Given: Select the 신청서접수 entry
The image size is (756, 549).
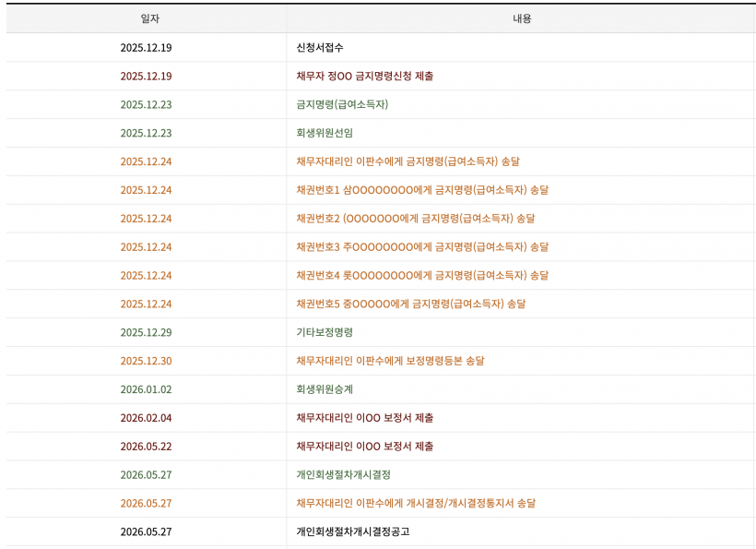Looking at the screenshot, I should [320, 47].
